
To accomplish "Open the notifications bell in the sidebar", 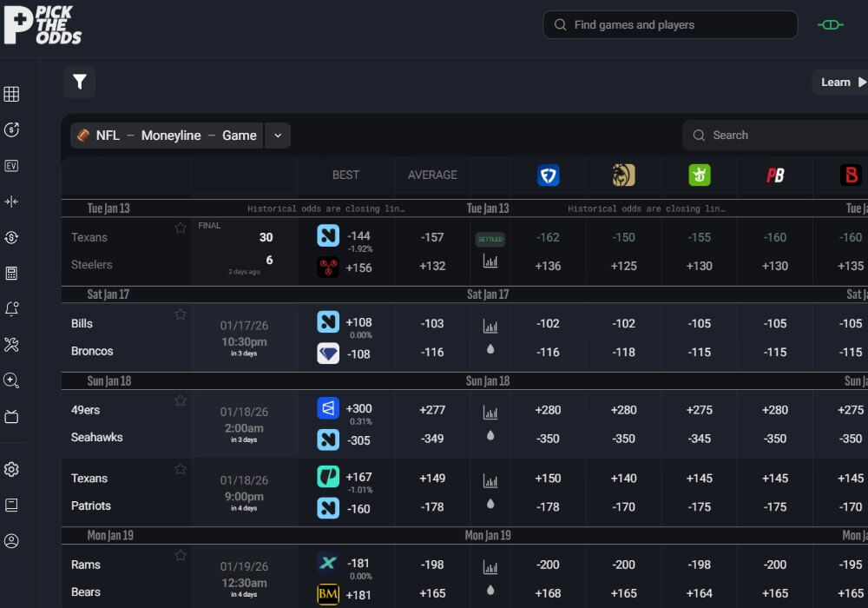I will coord(11,308).
